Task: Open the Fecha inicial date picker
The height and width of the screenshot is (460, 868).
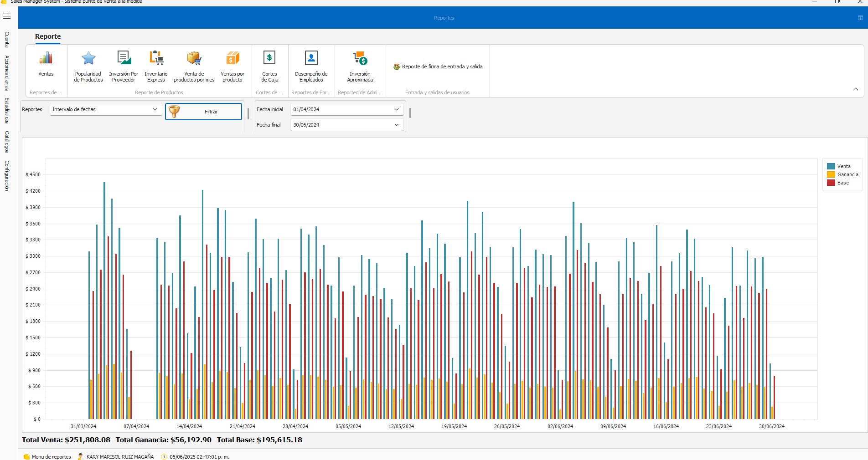Action: (x=396, y=109)
